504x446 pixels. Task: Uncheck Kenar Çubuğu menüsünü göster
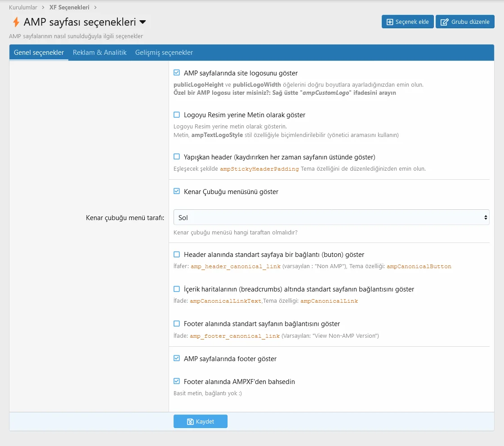pos(177,191)
